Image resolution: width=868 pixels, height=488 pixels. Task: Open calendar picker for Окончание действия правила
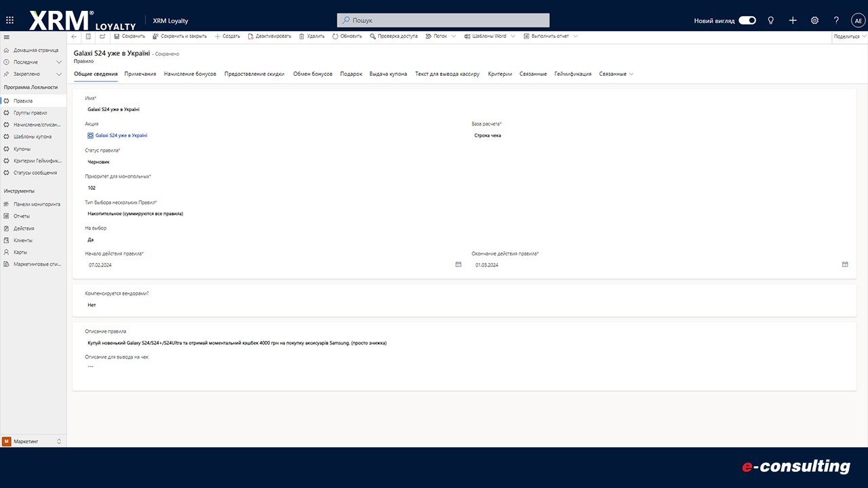845,264
